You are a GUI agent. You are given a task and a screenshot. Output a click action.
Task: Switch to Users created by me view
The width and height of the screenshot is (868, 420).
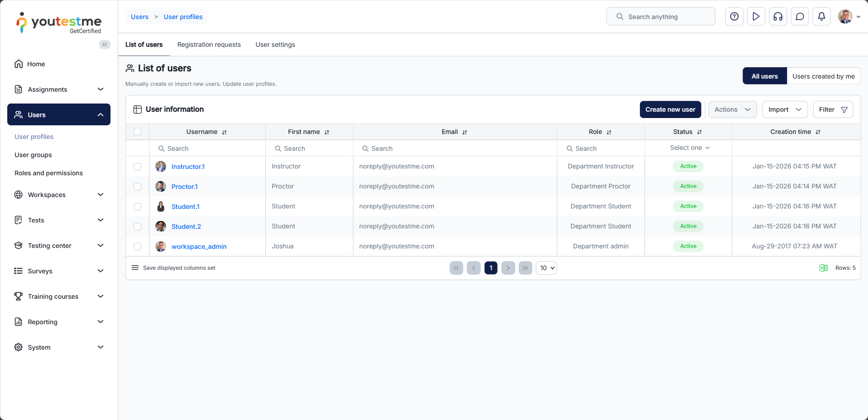pos(823,76)
